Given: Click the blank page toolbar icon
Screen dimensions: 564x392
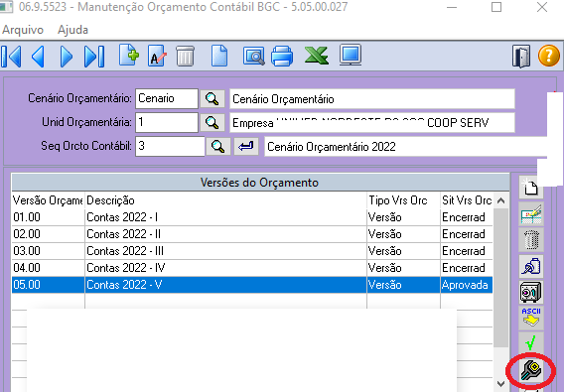Looking at the screenshot, I should click(x=219, y=56).
